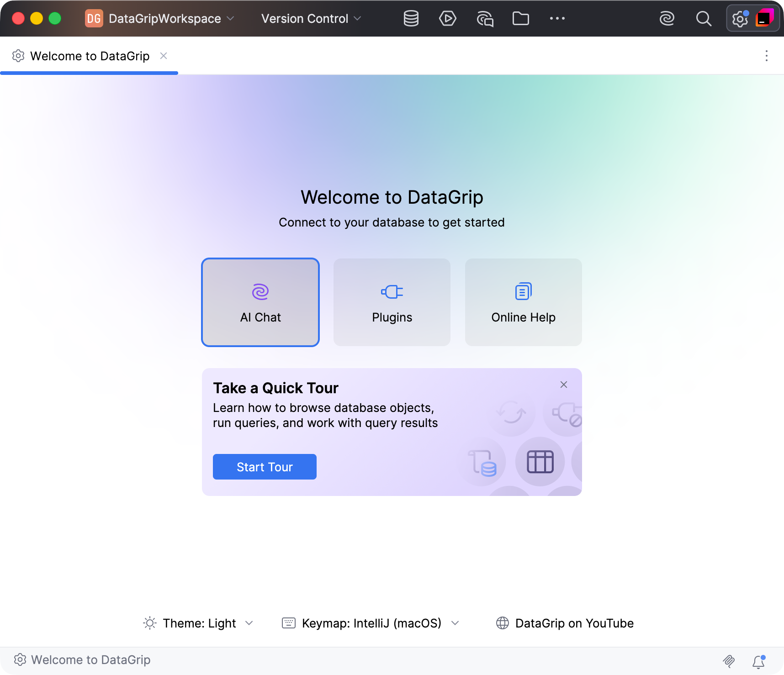Dismiss the Take a Quick Tour card
Image resolution: width=784 pixels, height=675 pixels.
tap(564, 385)
